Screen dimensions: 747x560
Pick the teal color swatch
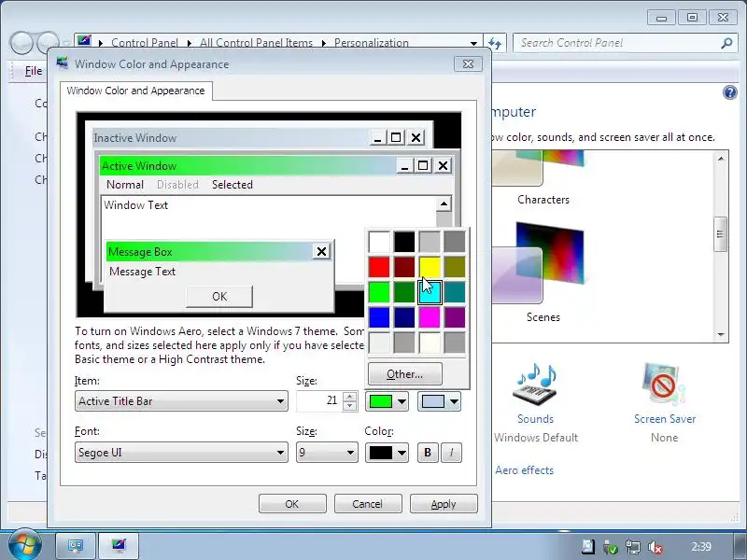point(455,292)
